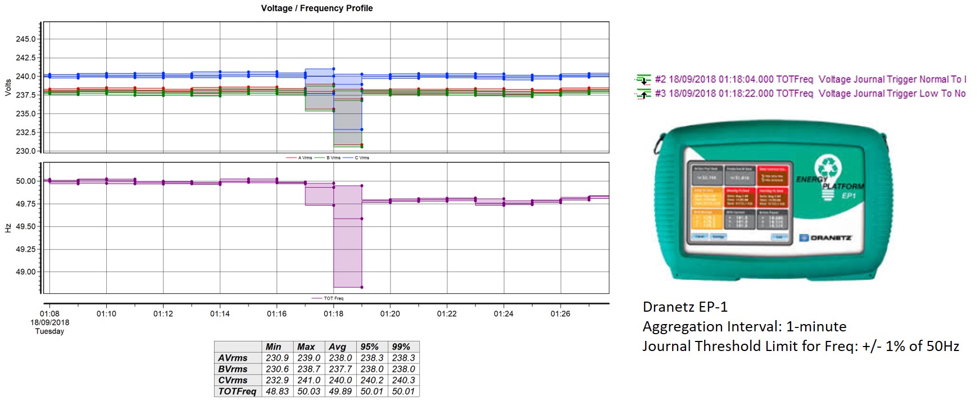Click the 49.50 label on the Hz axis
The height and width of the screenshot is (401, 980).
pyautogui.click(x=25, y=226)
